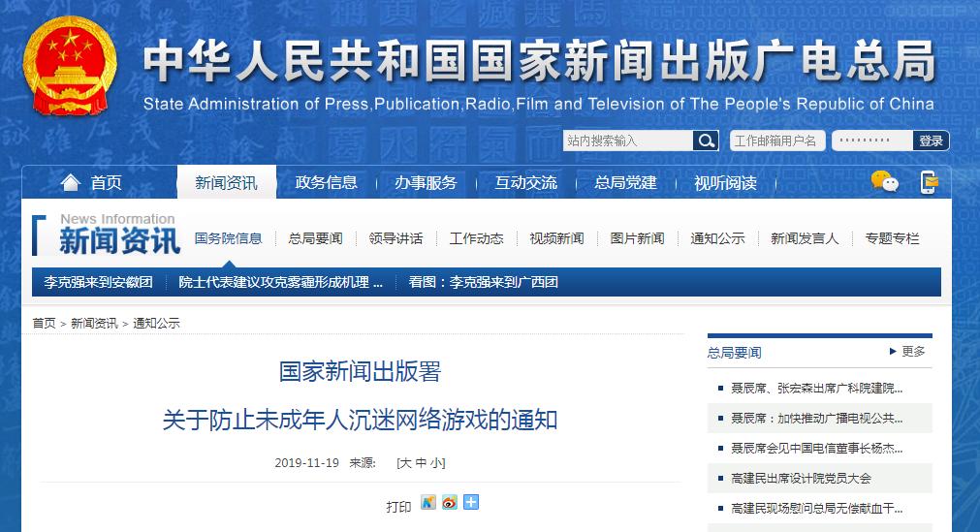980x532 pixels.
Task: Click the 更多 link in the 总局要闻 sidebar
Action: [913, 352]
